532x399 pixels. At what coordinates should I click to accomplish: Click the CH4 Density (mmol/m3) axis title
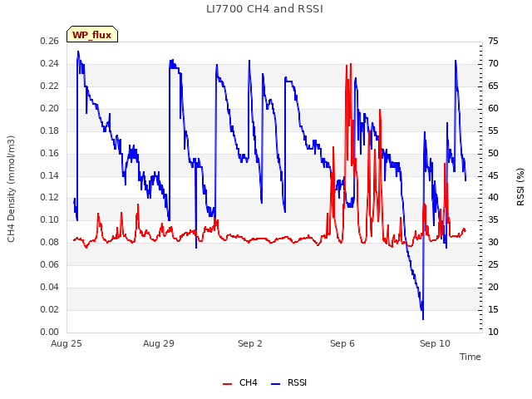pyautogui.click(x=11, y=189)
